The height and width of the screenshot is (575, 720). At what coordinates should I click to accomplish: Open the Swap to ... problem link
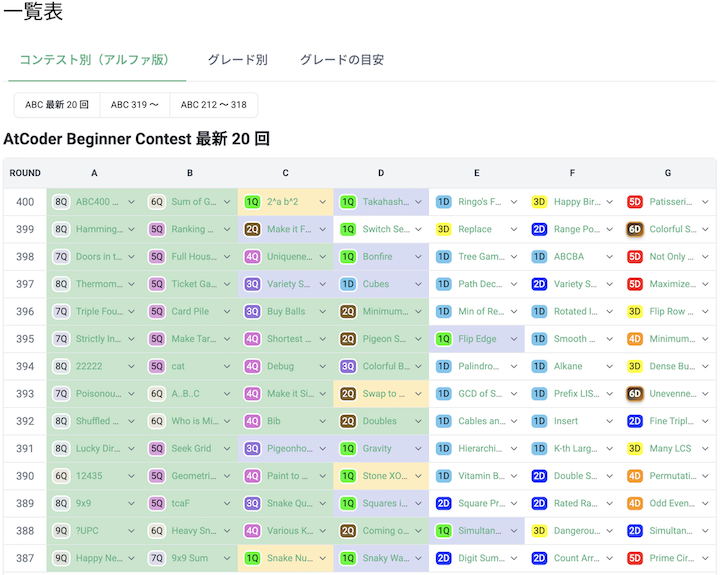click(x=384, y=394)
